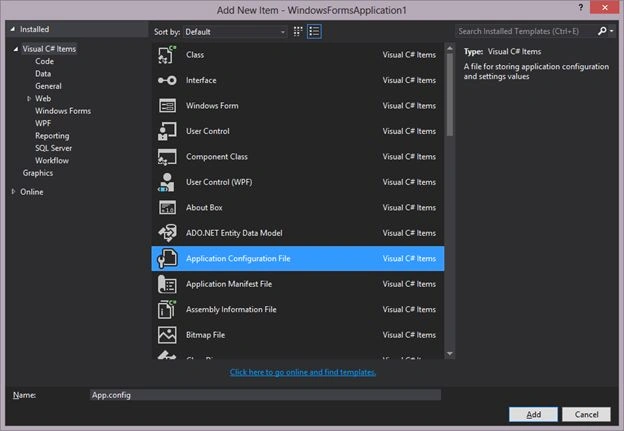Choose the About Box template icon

click(x=167, y=208)
